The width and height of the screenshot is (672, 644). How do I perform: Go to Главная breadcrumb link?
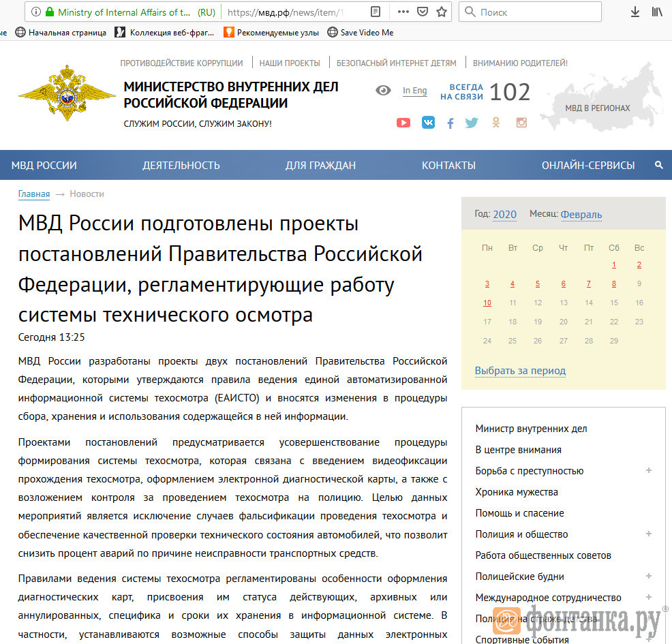tap(34, 194)
